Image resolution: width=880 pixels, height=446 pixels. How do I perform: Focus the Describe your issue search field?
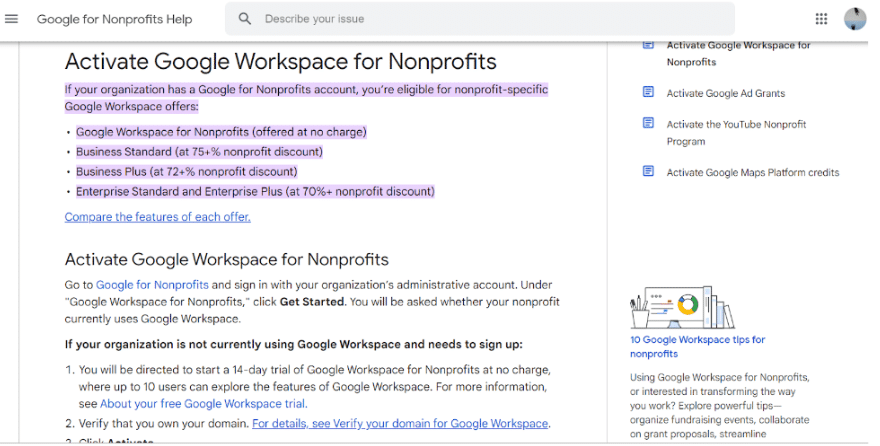point(480,19)
